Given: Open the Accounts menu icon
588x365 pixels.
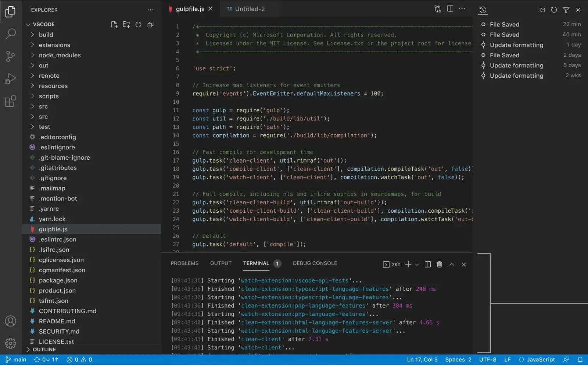Looking at the screenshot, I should click(11, 321).
